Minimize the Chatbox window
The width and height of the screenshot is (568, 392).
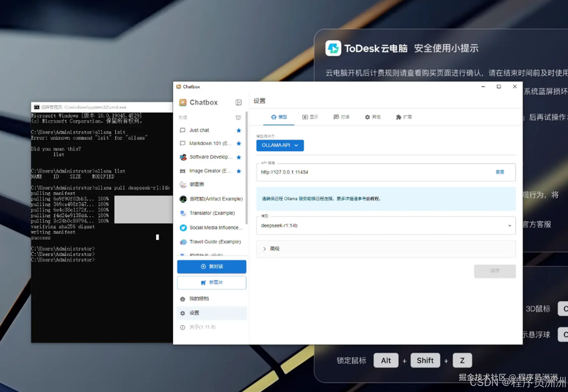click(483, 87)
